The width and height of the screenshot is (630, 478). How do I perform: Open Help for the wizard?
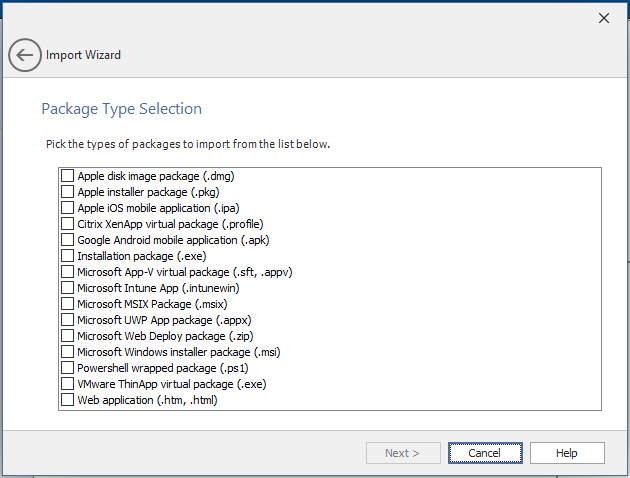(x=567, y=453)
